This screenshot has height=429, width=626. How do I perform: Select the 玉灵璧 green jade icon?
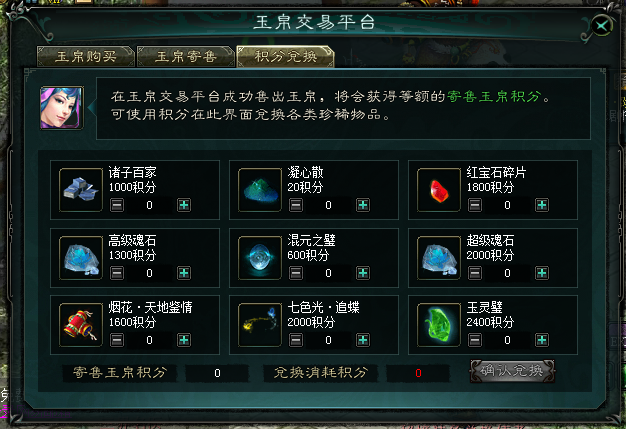439,325
